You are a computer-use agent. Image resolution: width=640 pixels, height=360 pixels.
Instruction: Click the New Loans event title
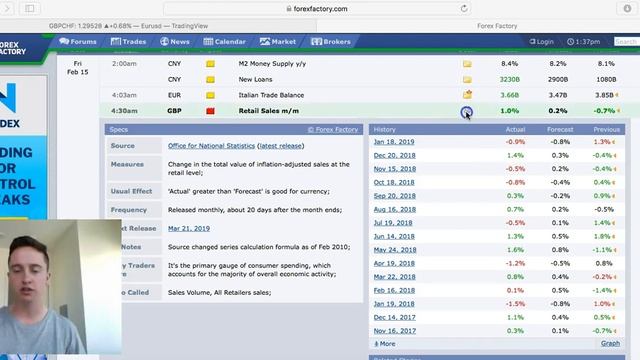(x=255, y=80)
